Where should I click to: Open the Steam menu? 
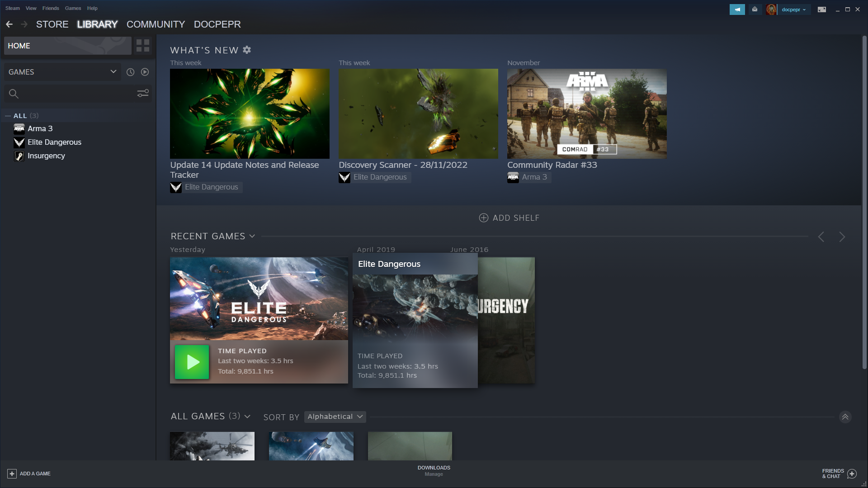(13, 8)
